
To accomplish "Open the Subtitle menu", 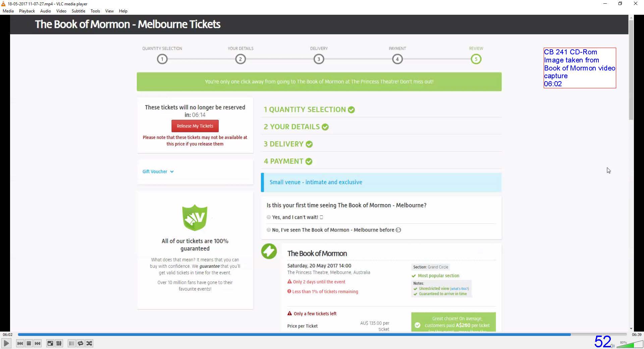I will pos(78,11).
